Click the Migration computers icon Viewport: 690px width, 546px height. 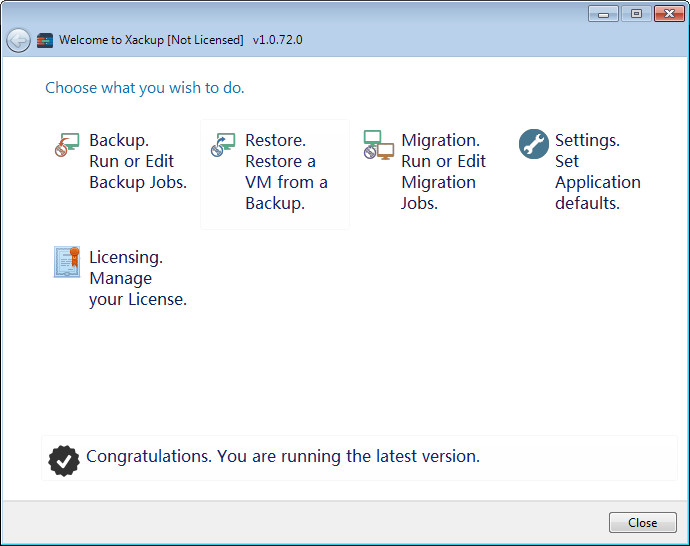[378, 145]
